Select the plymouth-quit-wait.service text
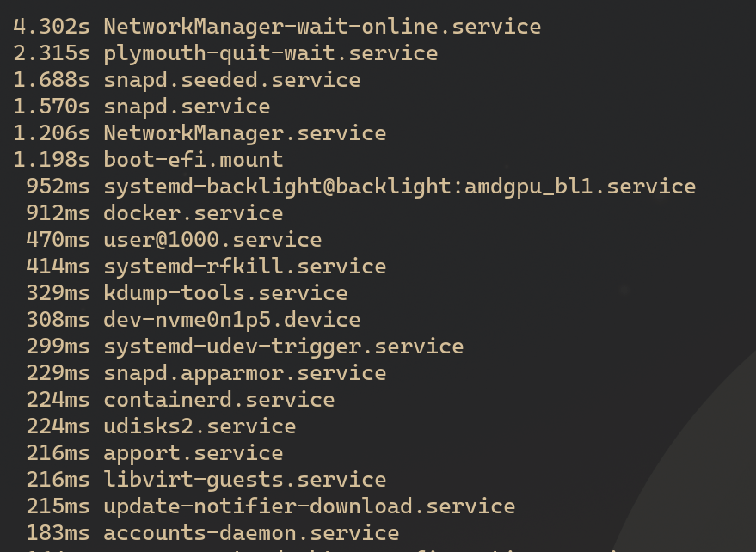756x552 pixels. pyautogui.click(x=270, y=53)
